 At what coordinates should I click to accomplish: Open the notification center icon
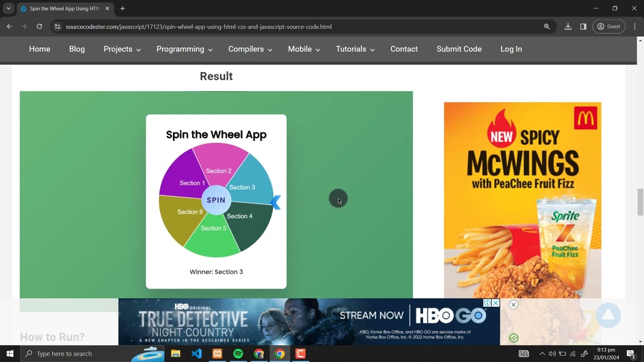631,353
